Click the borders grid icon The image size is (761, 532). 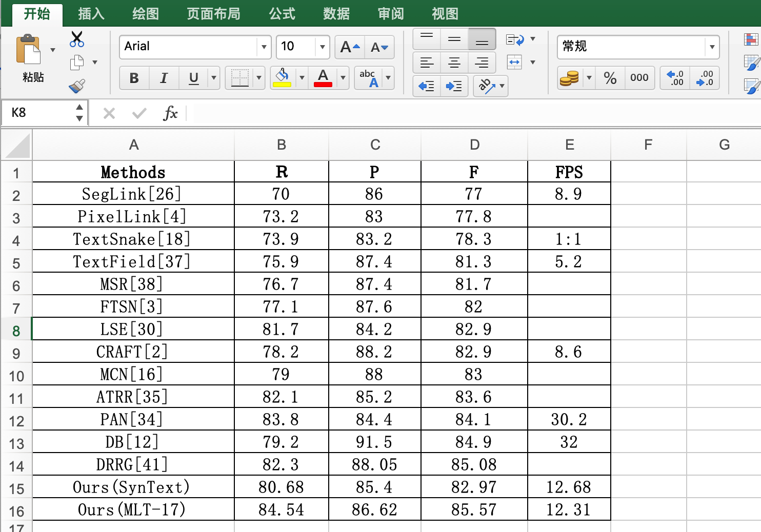click(x=239, y=78)
